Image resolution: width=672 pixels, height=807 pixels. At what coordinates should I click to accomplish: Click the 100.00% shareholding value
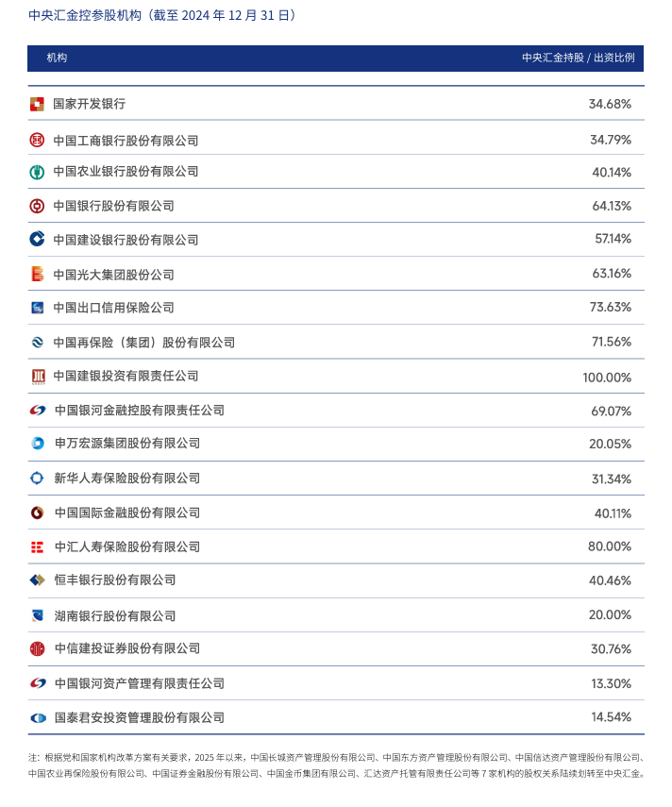(x=607, y=378)
